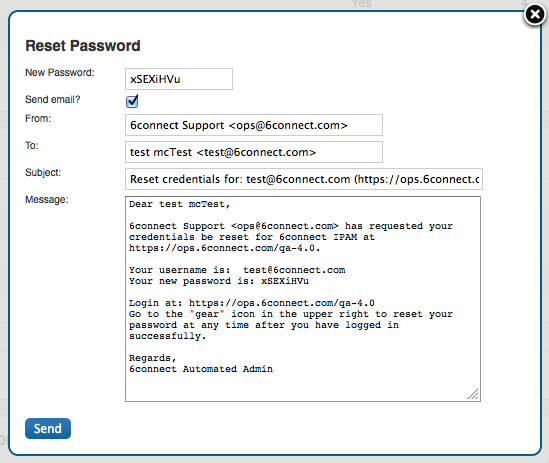The height and width of the screenshot is (463, 549).
Task: Place cursor on 'Dear test mcTest,' line
Action: (x=180, y=204)
